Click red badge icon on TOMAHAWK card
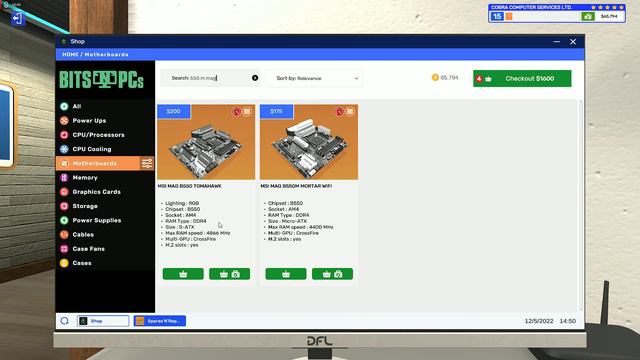The width and height of the screenshot is (640, 360). 237,111
